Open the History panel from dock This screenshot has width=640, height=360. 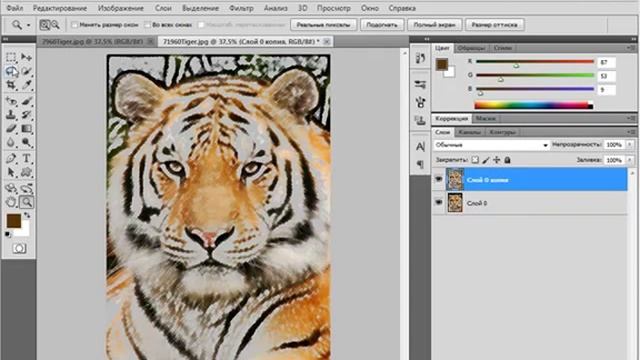point(420,58)
